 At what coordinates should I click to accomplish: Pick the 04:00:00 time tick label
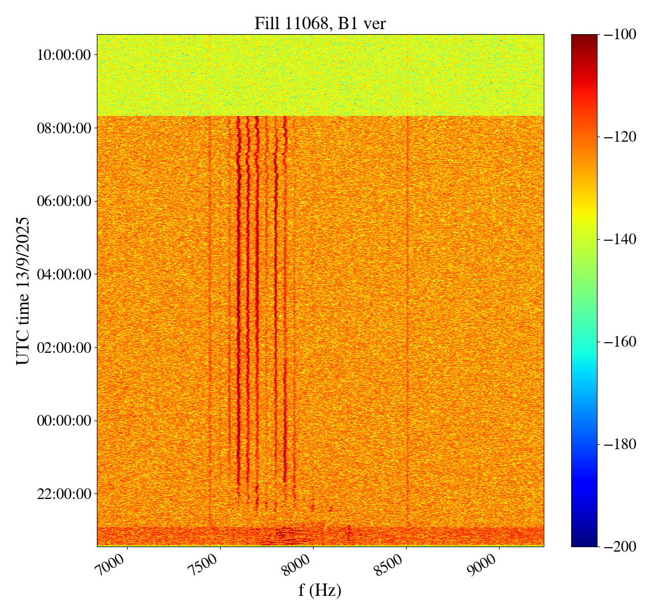pyautogui.click(x=64, y=274)
